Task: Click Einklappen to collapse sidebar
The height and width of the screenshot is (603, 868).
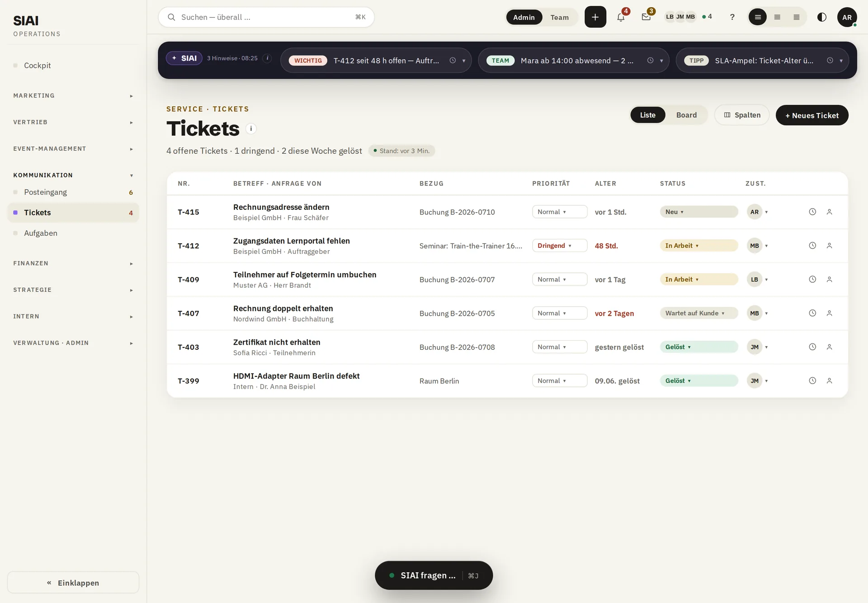Action: (x=73, y=583)
